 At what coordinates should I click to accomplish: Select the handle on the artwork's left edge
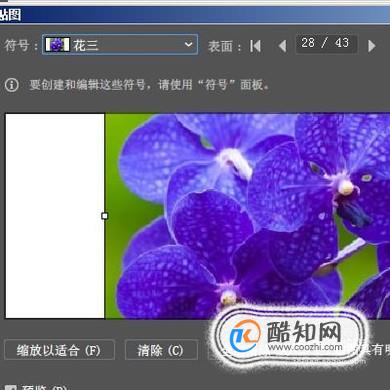pyautogui.click(x=105, y=216)
